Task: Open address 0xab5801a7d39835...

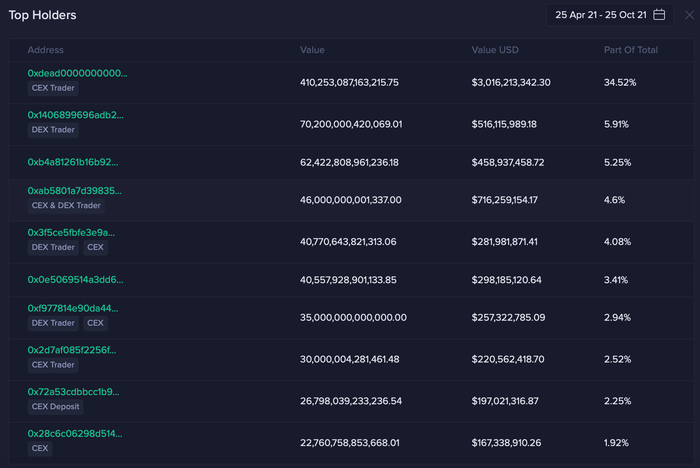Action: coord(76,191)
